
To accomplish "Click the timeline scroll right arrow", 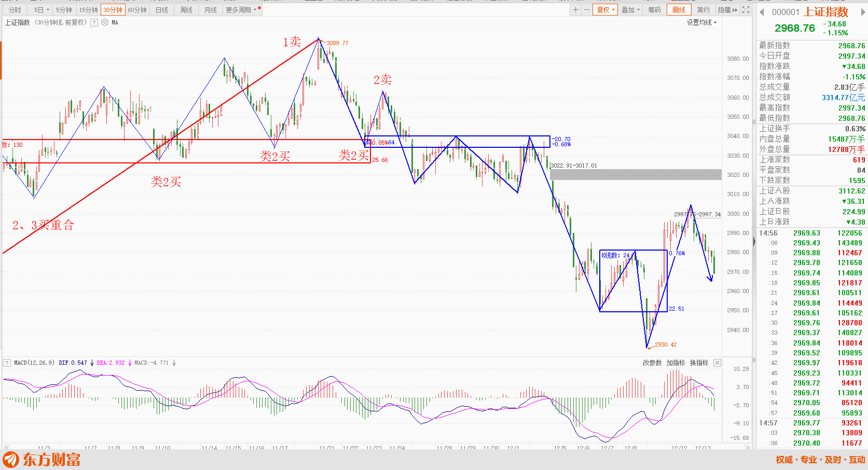I will coord(748,447).
